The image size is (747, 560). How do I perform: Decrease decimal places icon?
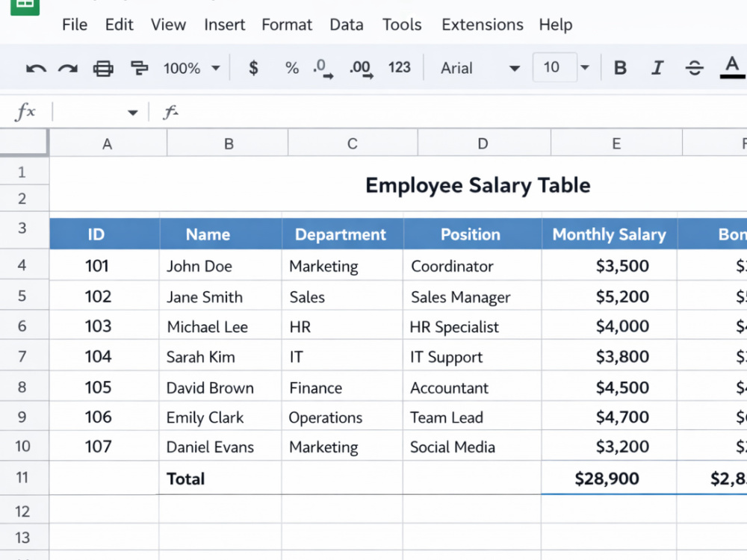point(323,68)
